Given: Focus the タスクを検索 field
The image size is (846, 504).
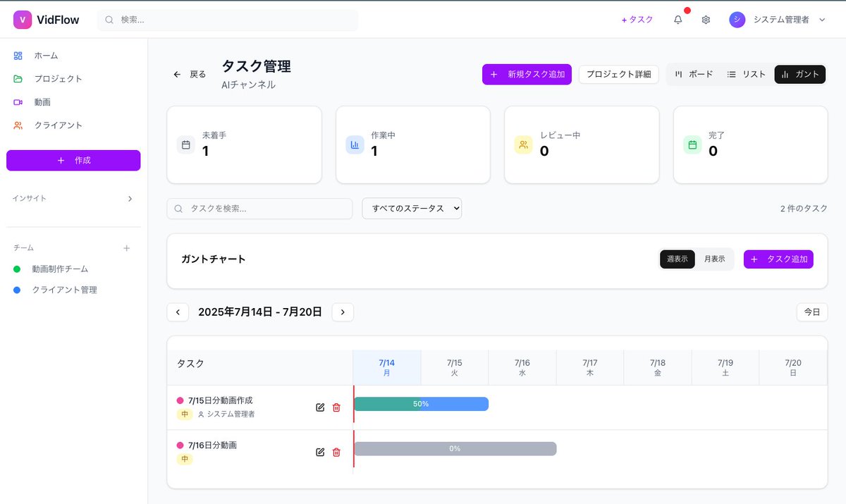Looking at the screenshot, I should click(x=259, y=209).
